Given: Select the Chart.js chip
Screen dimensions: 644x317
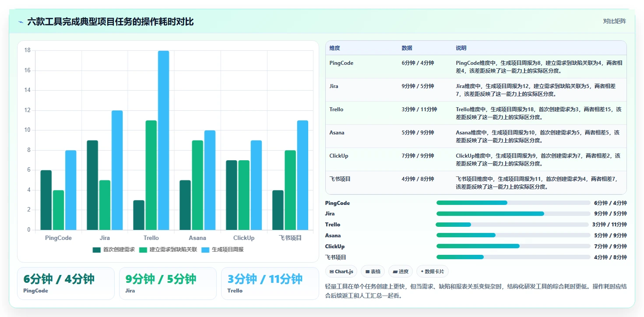Looking at the screenshot, I should pyautogui.click(x=341, y=271).
